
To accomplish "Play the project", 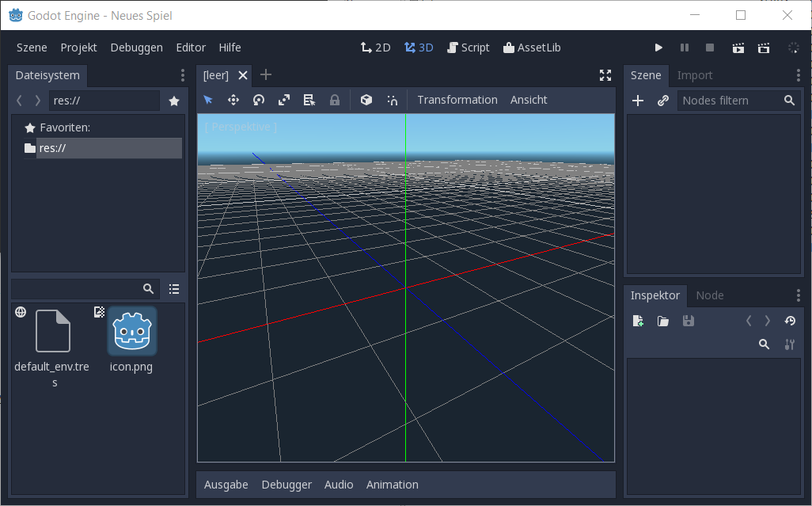I will 658,48.
